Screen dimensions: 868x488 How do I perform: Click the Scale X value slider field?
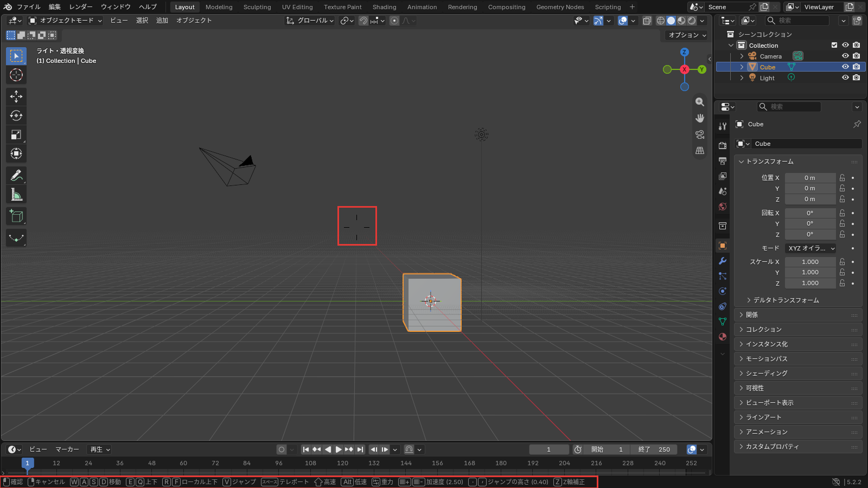tap(810, 262)
